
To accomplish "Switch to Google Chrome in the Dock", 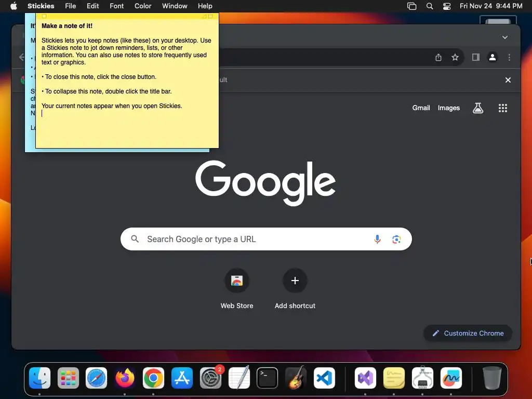I will tap(153, 378).
